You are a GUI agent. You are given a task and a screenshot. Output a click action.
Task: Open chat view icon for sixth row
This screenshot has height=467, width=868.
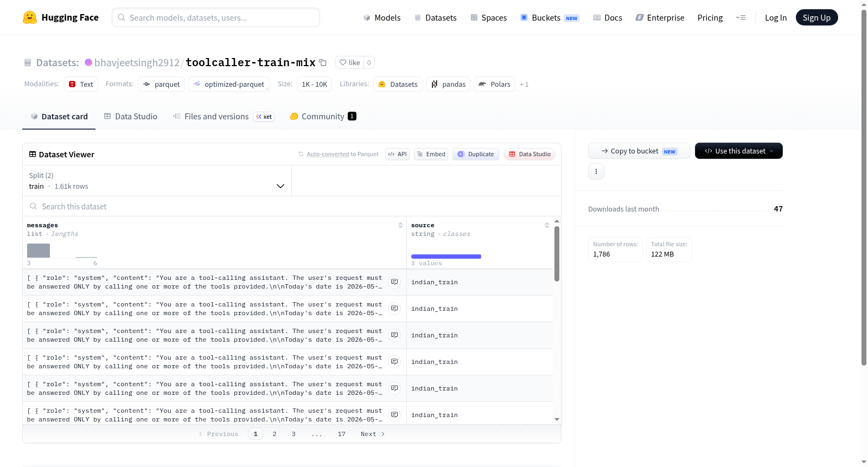point(394,415)
